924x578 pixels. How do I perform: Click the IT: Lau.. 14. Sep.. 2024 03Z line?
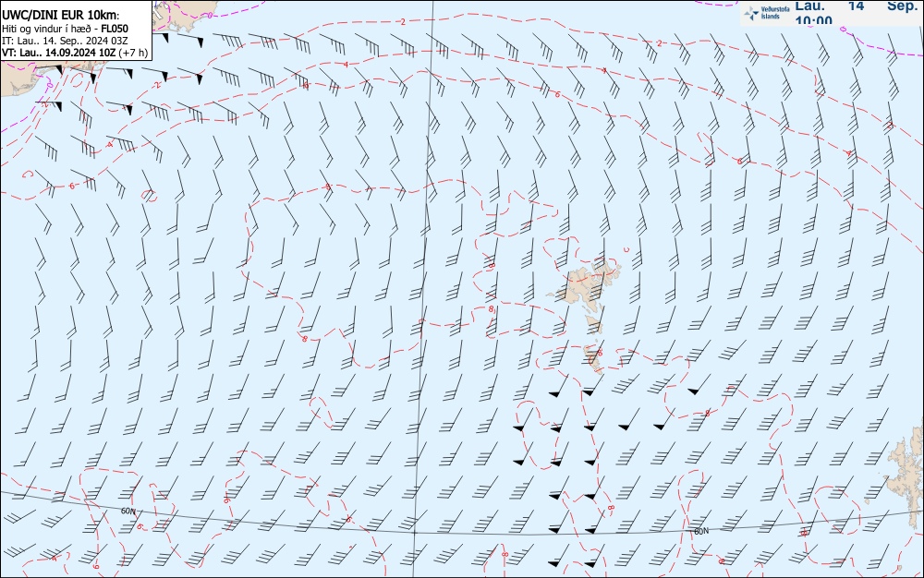tap(65, 41)
